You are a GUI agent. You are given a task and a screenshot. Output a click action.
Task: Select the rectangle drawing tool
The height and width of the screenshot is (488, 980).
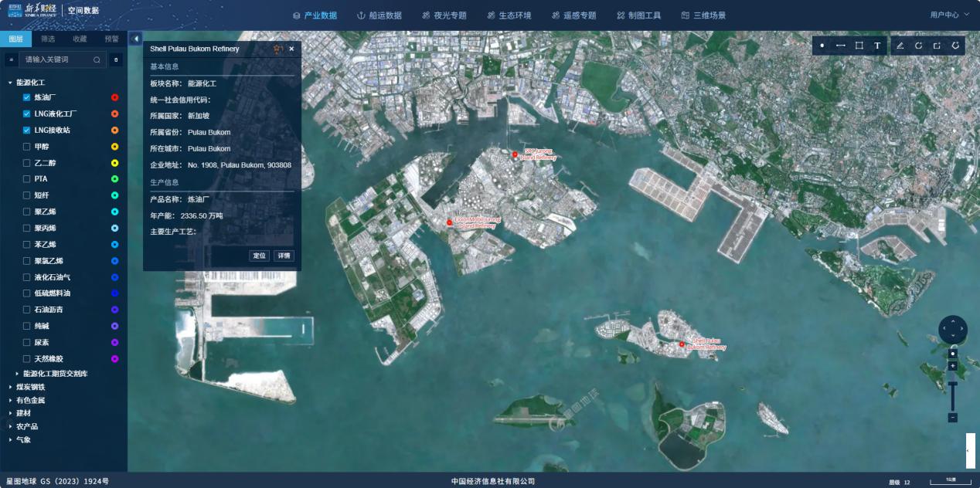(x=859, y=46)
